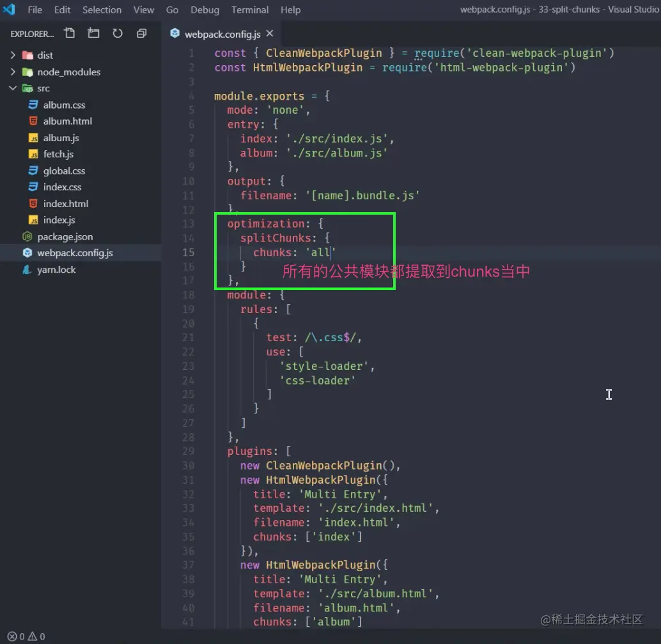This screenshot has width=661, height=644.
Task: Click the dist folder icon
Action: (27, 55)
